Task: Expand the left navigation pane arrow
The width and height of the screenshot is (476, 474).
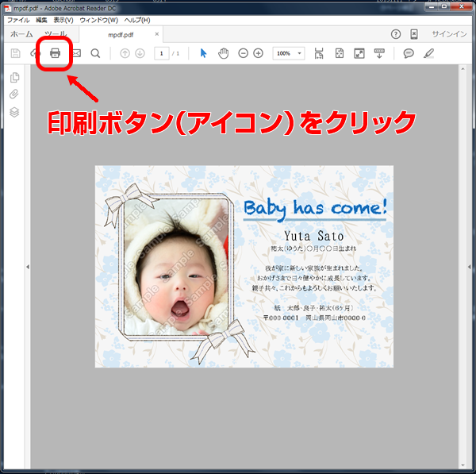Action: click(28, 268)
